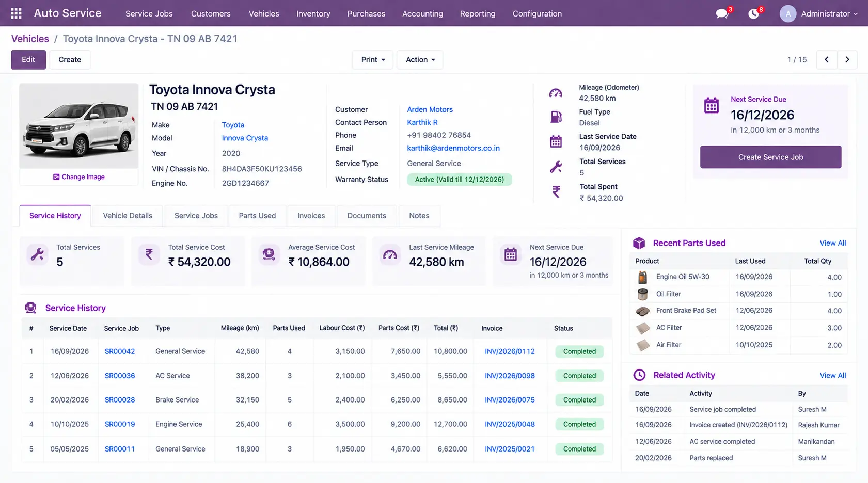Click the Total Services wrench icon
The width and height of the screenshot is (868, 483).
coord(556,167)
